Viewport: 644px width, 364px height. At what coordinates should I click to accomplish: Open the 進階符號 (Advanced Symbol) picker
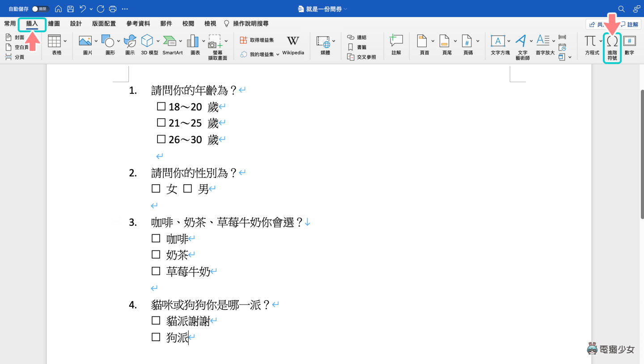tap(612, 47)
